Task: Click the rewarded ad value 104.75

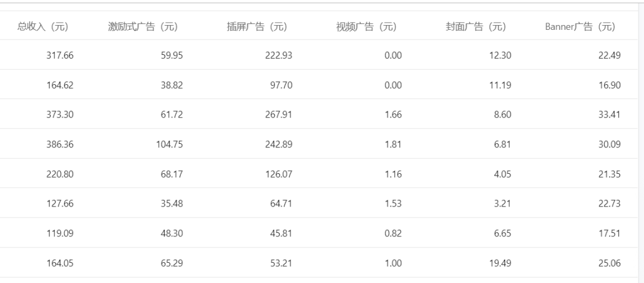Action: click(169, 144)
